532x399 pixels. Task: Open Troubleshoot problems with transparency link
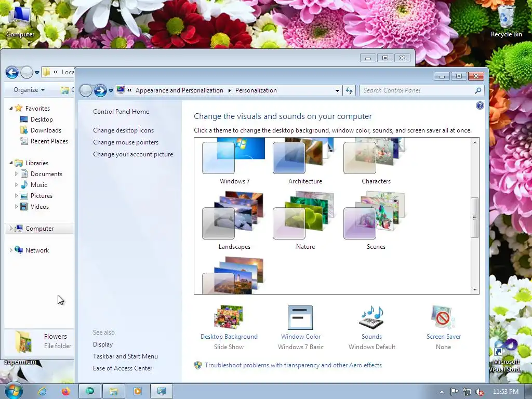(293, 365)
